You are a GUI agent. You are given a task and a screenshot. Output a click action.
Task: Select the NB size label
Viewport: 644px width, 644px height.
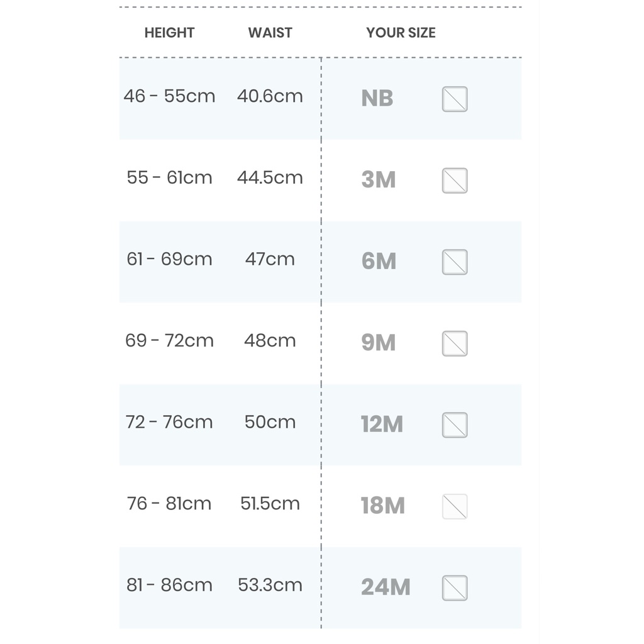pos(377,99)
